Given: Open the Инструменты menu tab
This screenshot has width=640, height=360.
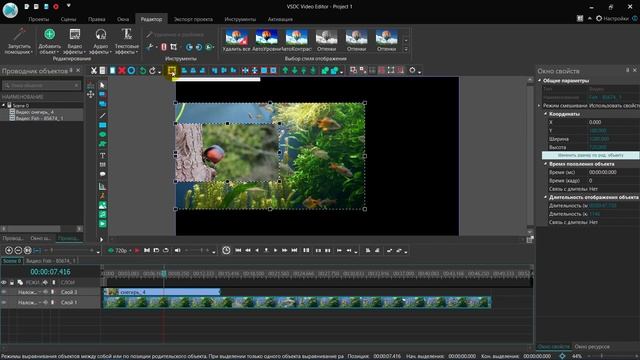Looking at the screenshot, I should pyautogui.click(x=240, y=19).
